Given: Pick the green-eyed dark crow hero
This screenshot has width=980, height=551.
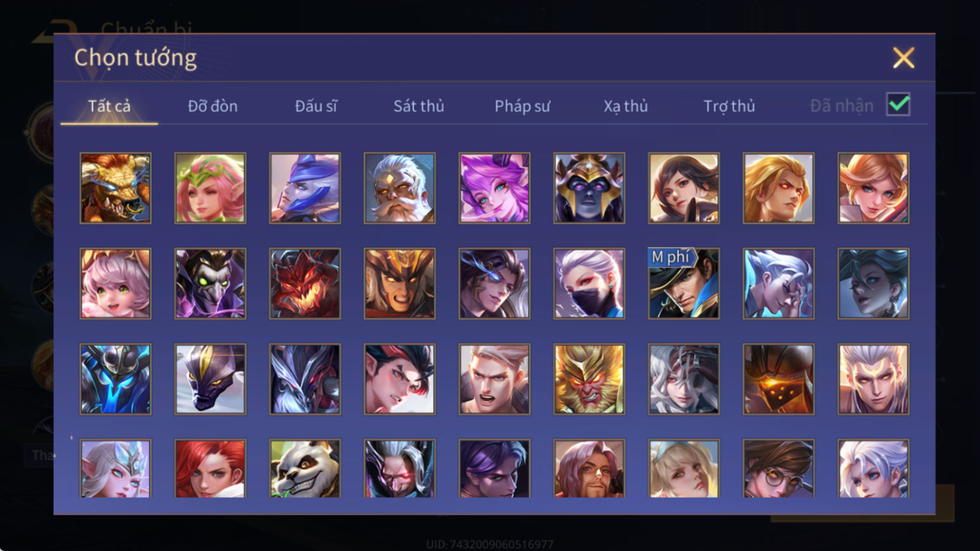Looking at the screenshot, I should coord(210,283).
